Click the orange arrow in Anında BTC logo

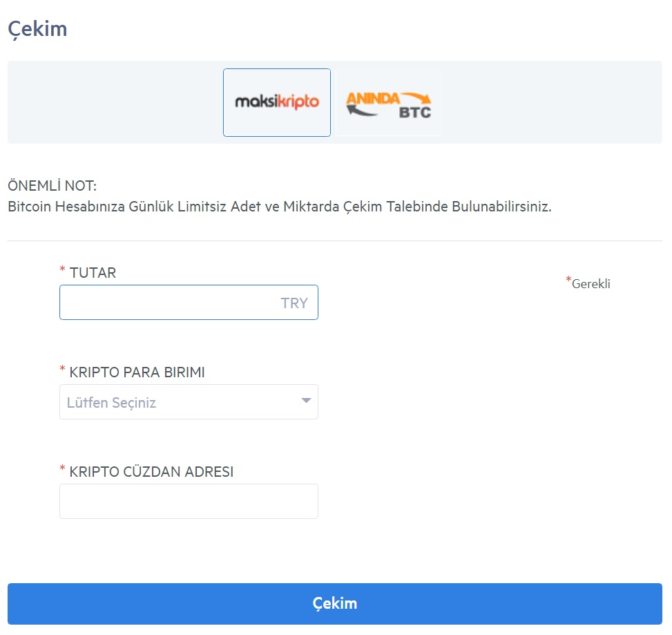click(x=416, y=97)
